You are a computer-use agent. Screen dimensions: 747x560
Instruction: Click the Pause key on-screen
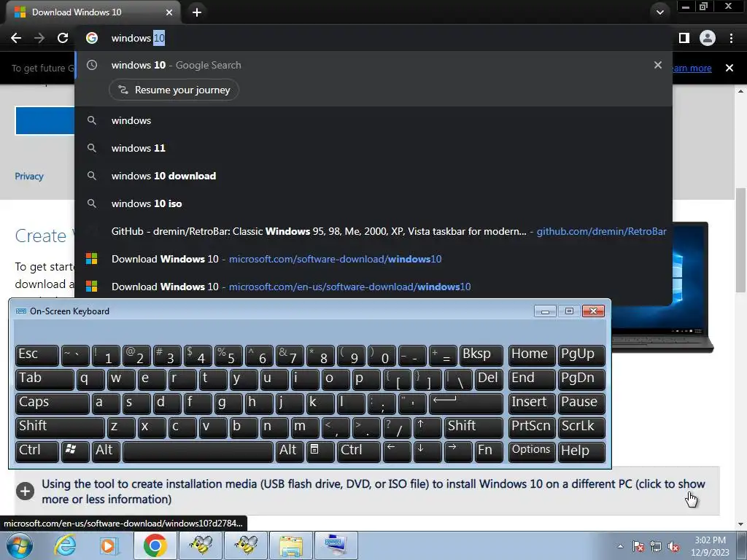(581, 403)
